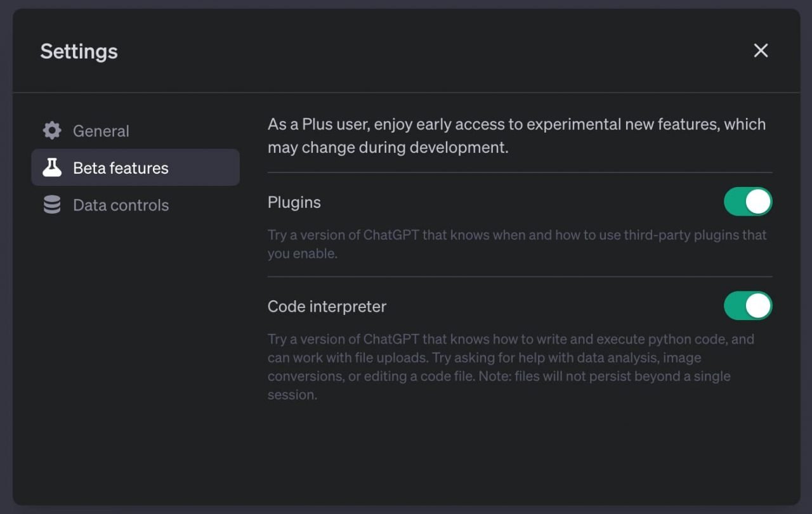The height and width of the screenshot is (514, 812).
Task: Click the database icon next to Data controls
Action: tap(51, 204)
